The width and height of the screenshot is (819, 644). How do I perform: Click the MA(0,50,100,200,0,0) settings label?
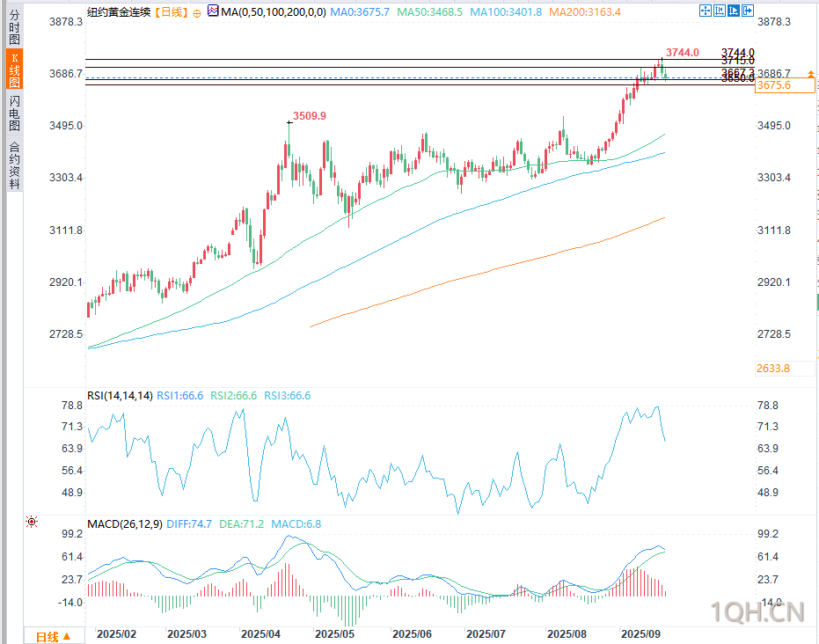pyautogui.click(x=274, y=12)
